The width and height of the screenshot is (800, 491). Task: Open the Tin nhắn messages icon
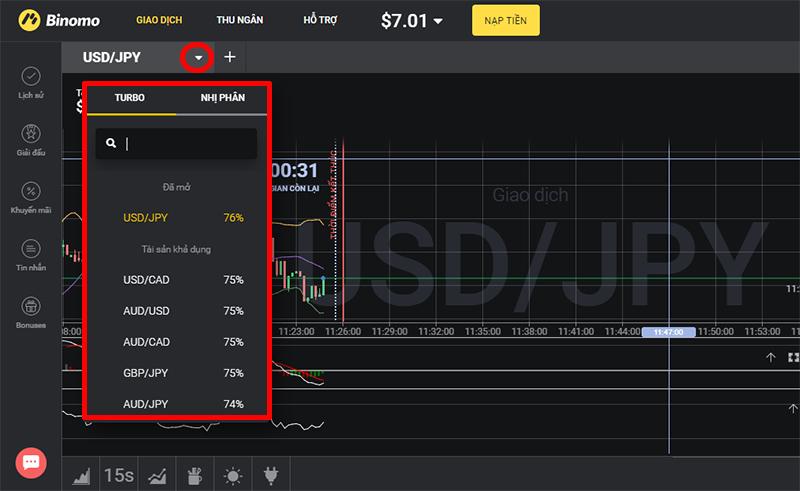click(x=31, y=248)
